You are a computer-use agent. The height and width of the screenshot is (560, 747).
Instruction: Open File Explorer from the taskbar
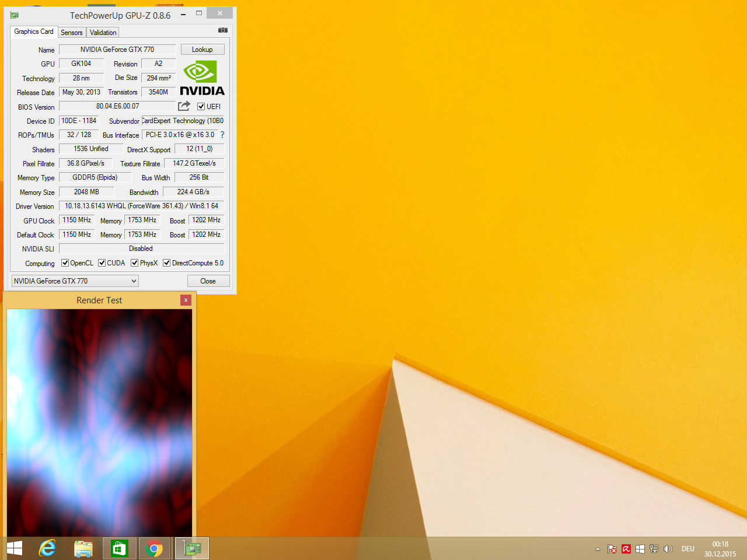(x=83, y=548)
